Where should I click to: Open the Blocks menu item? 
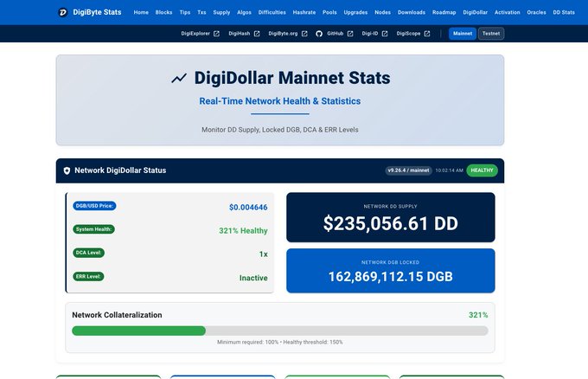(x=163, y=12)
